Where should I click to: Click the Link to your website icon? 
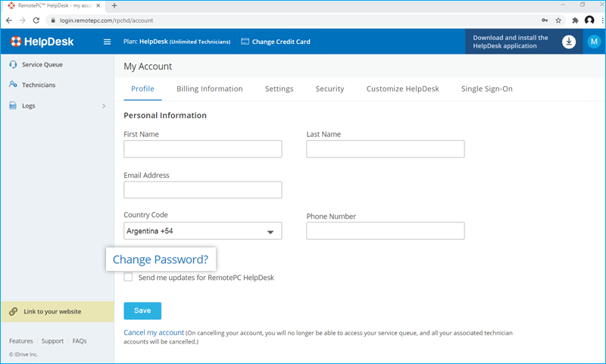14,312
